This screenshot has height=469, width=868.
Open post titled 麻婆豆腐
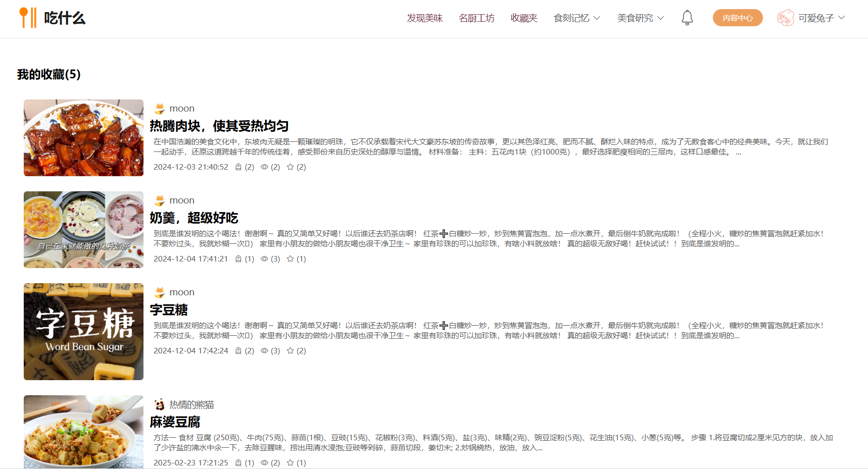[175, 422]
